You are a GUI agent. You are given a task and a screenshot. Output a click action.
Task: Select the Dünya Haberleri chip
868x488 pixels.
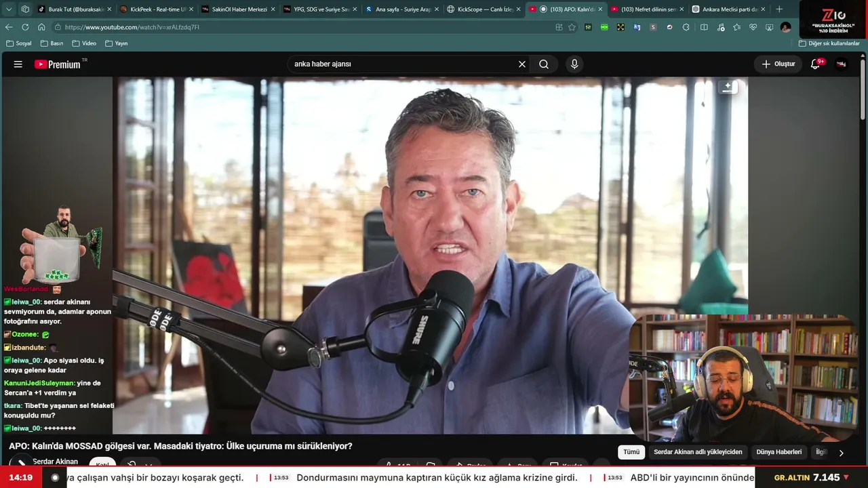pos(778,452)
